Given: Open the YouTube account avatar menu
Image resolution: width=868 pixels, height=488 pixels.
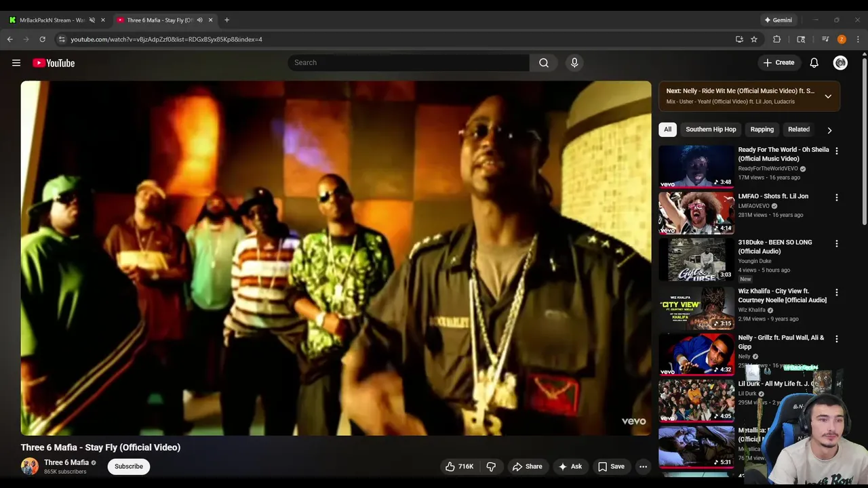Looking at the screenshot, I should coord(840,63).
